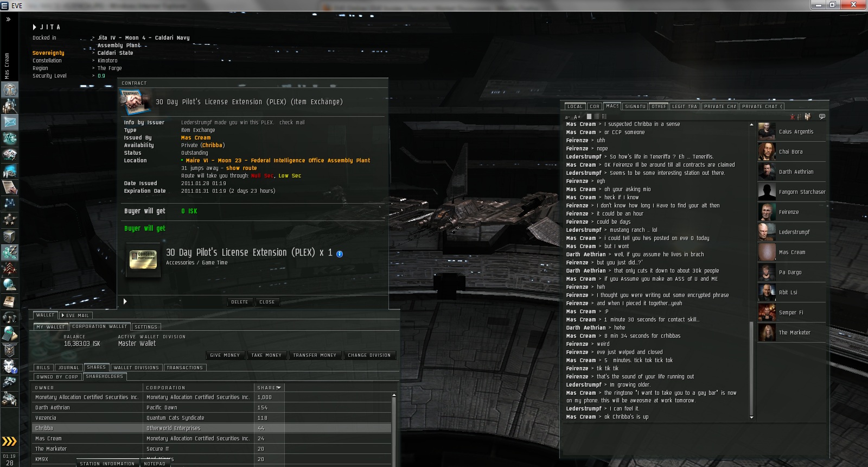The image size is (868, 467).
Task: Increase chat font size with A+
Action: pyautogui.click(x=577, y=117)
